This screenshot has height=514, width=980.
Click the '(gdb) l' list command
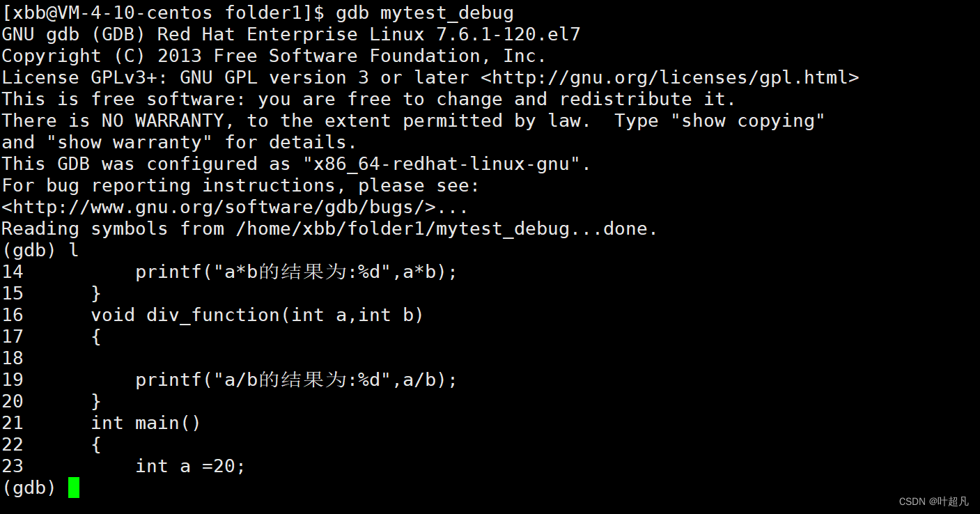point(40,250)
